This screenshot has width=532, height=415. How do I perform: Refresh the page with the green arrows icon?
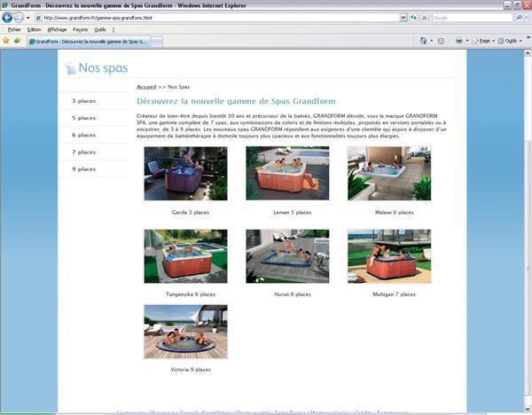pyautogui.click(x=413, y=18)
